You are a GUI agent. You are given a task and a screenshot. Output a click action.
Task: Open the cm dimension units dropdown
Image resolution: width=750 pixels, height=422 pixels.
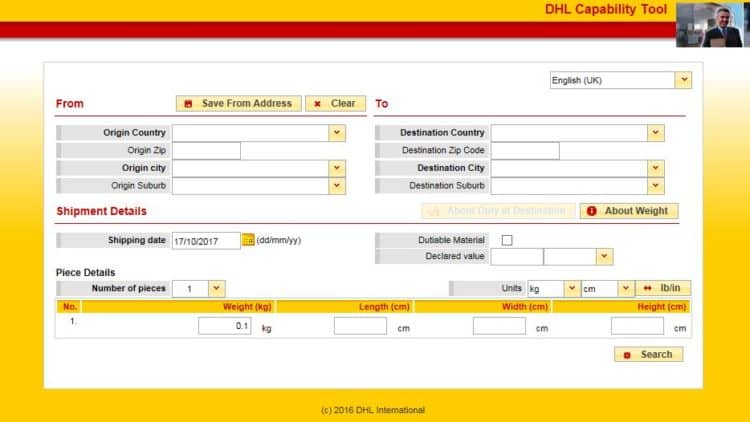625,288
